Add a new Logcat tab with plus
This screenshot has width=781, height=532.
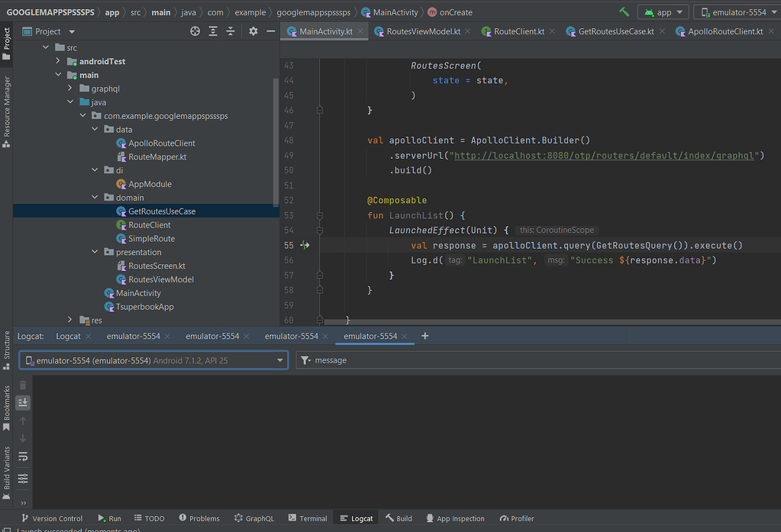[x=425, y=336]
